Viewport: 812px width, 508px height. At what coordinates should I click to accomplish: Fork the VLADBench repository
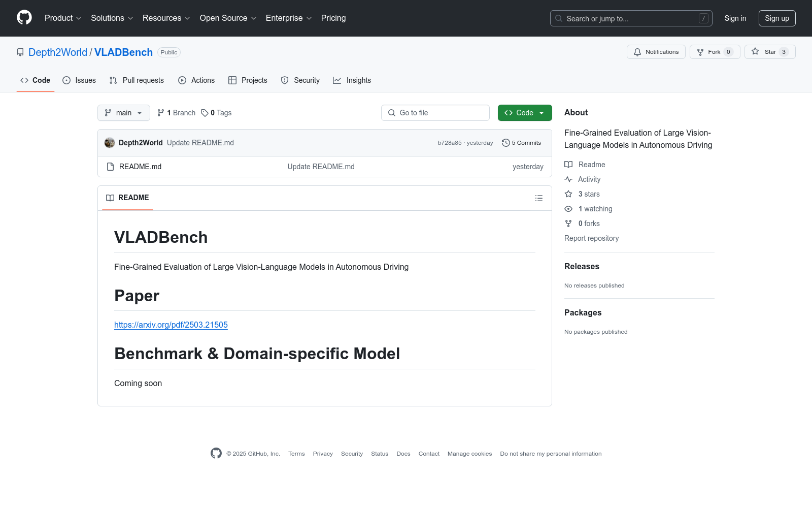click(x=715, y=52)
